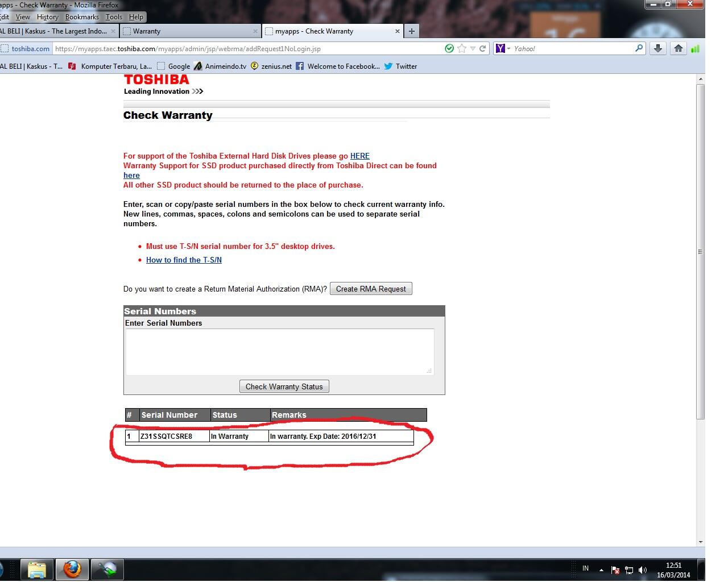The height and width of the screenshot is (582, 728).
Task: Click the green site verification icon
Action: tap(449, 49)
